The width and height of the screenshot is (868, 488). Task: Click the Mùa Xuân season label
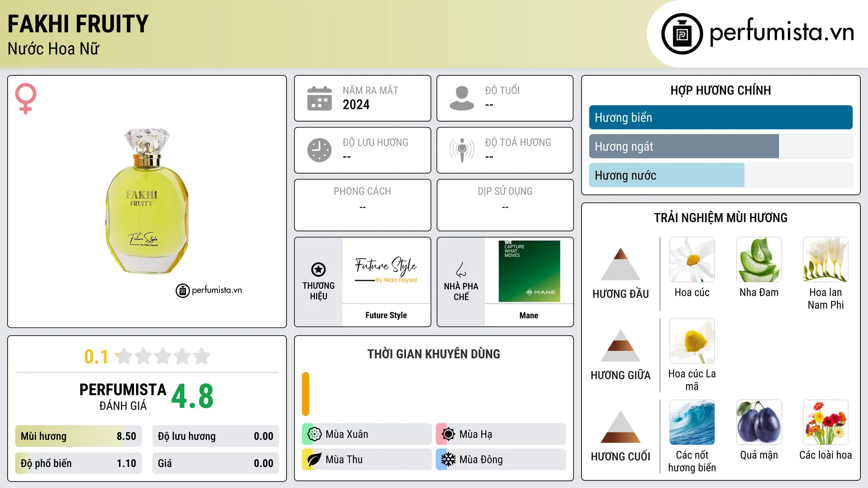[x=347, y=434]
